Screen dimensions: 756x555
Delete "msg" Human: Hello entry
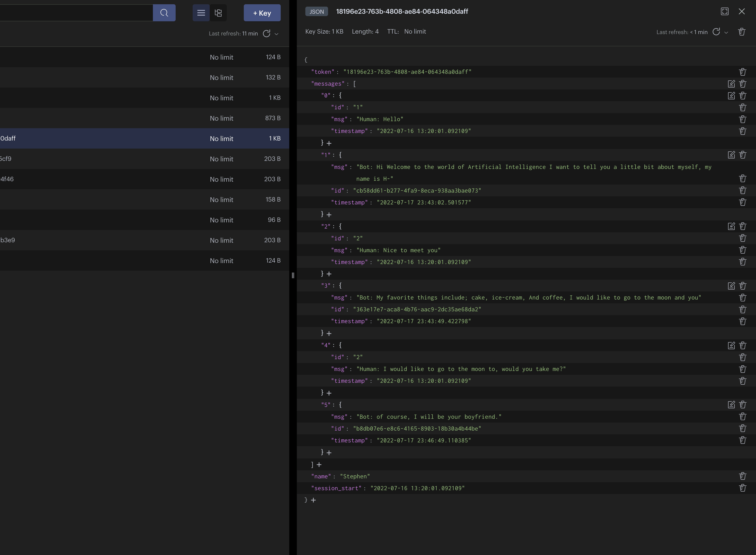[743, 119]
